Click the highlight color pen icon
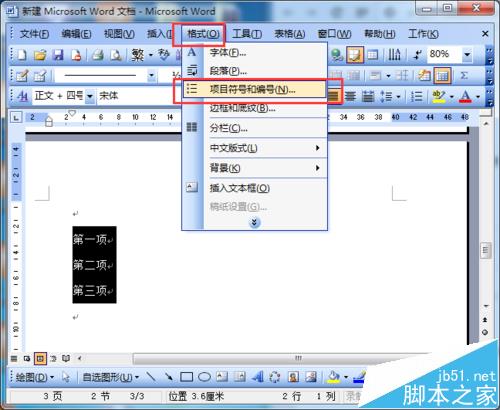The height and width of the screenshot is (410, 500). tap(439, 96)
